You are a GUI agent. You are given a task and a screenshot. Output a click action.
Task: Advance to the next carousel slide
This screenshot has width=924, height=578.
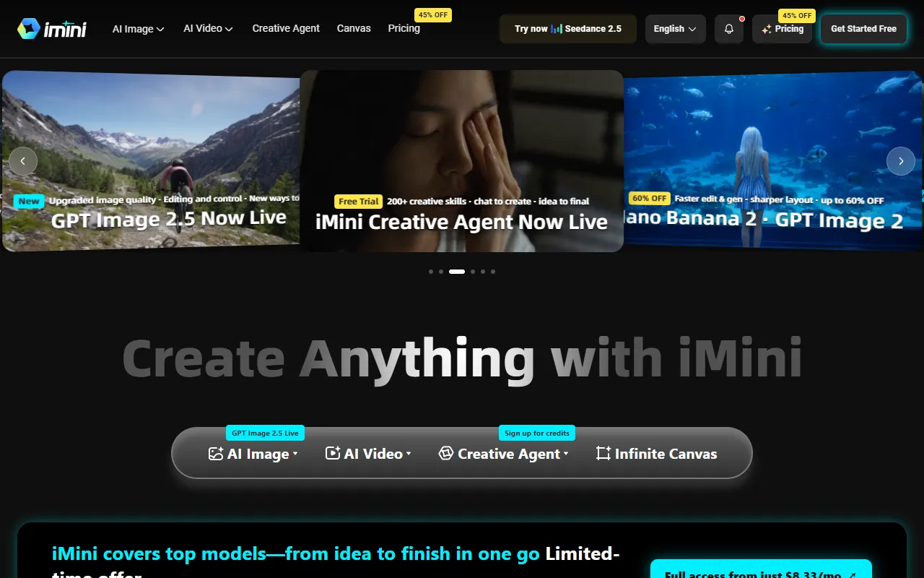pos(901,161)
